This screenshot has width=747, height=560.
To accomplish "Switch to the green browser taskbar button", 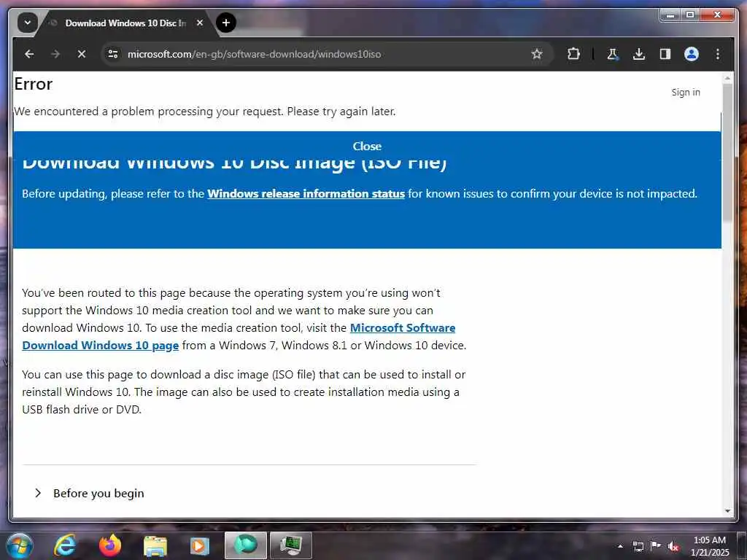I will [246, 545].
